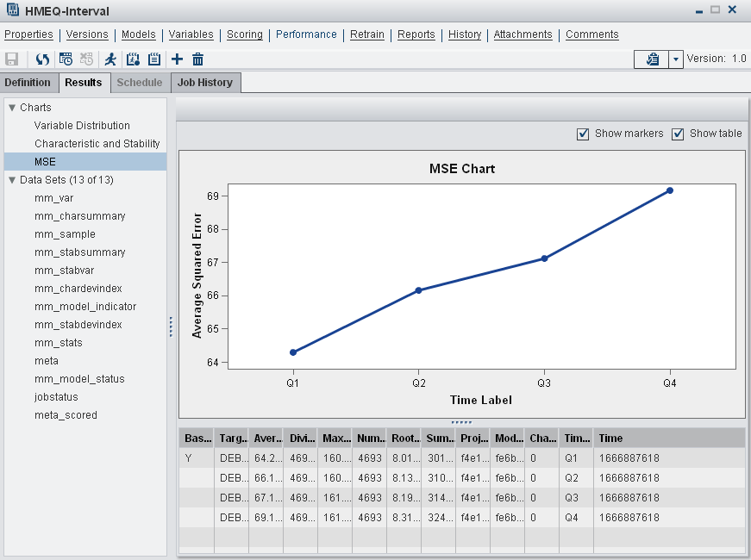The width and height of the screenshot is (751, 560).
Task: Open dropdown arrow beside clipboard checklist button
Action: 676,59
